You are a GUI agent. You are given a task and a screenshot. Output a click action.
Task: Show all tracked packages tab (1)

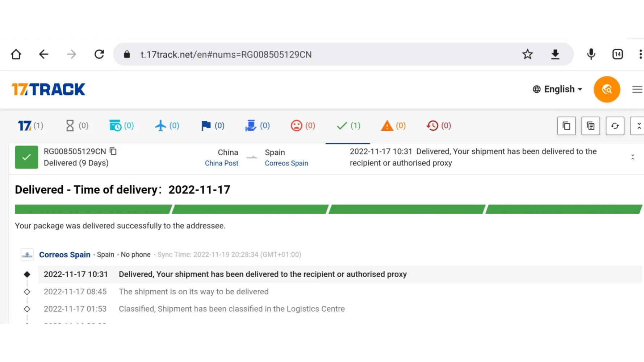click(31, 126)
